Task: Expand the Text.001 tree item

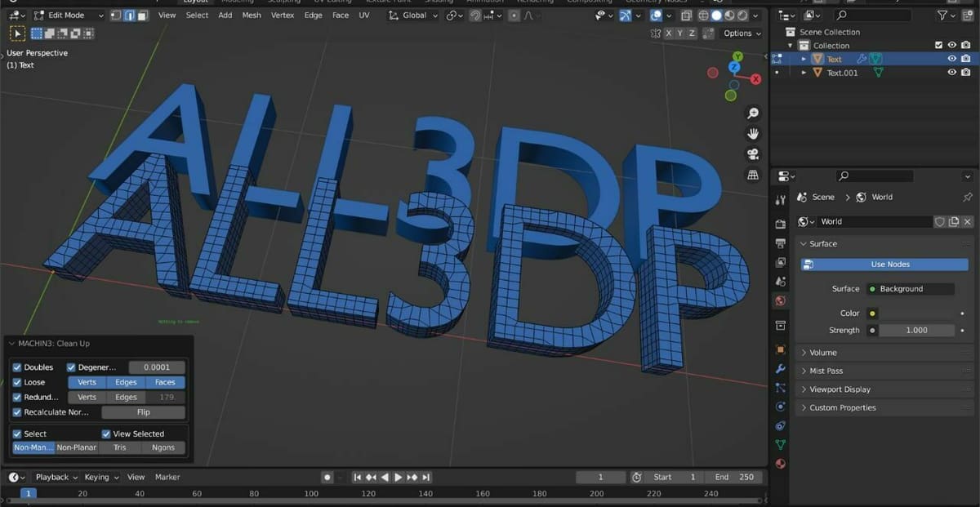Action: 804,73
